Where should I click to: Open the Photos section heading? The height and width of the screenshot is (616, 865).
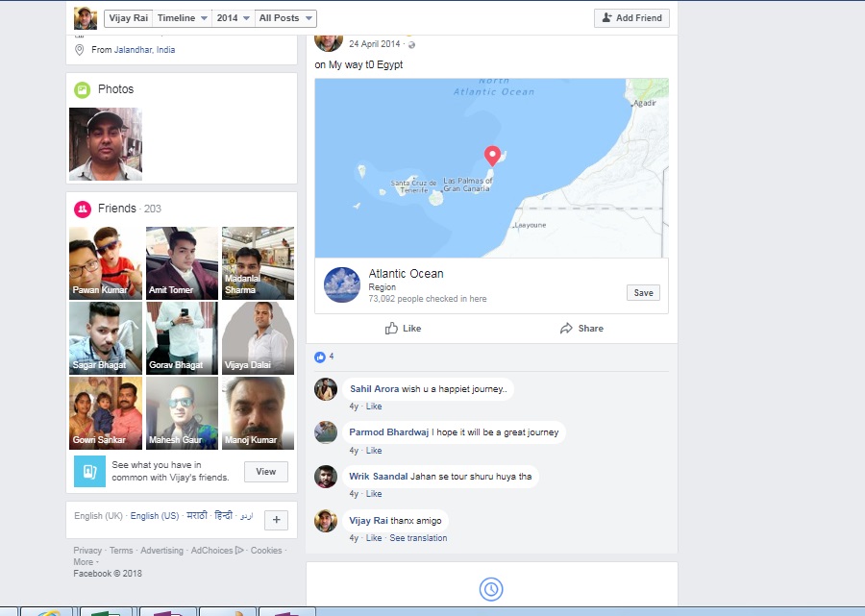(116, 89)
